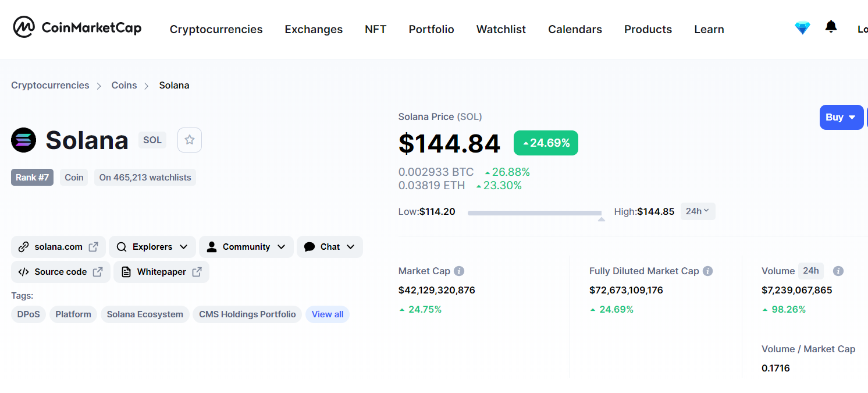Viewport: 868px width, 393px height.
Task: Select the CMS Holdings Portfolio tag
Action: coord(247,314)
